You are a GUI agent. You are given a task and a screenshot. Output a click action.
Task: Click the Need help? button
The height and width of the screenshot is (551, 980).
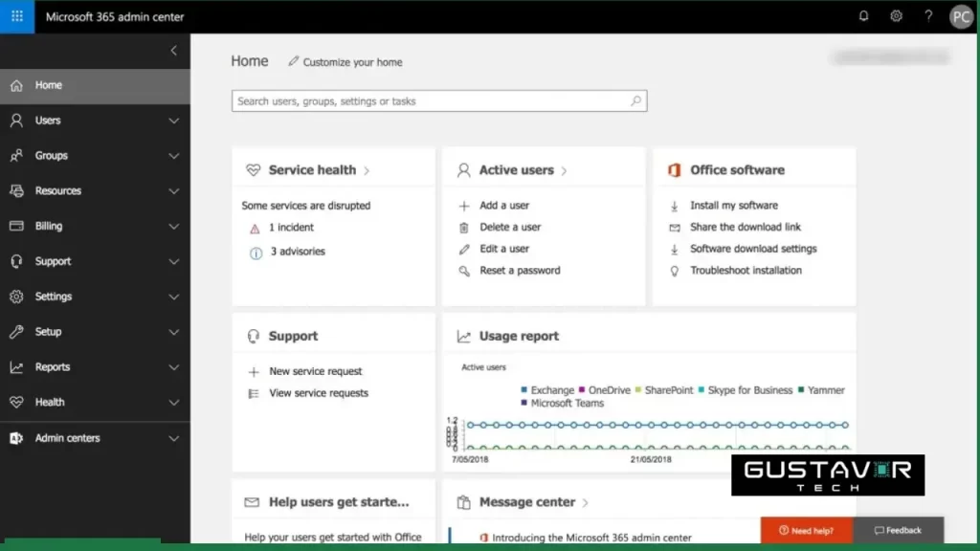[x=806, y=530]
